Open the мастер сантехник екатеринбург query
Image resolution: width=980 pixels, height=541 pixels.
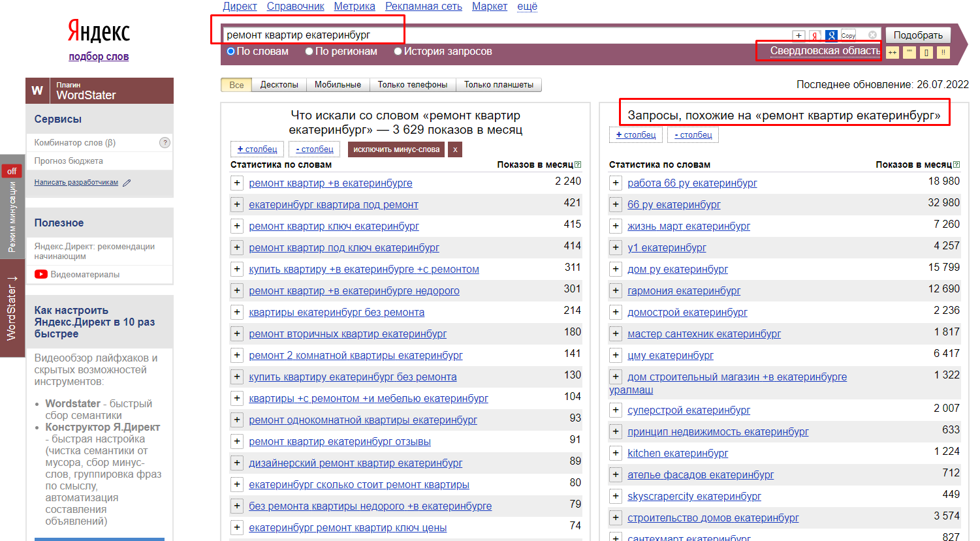point(704,334)
